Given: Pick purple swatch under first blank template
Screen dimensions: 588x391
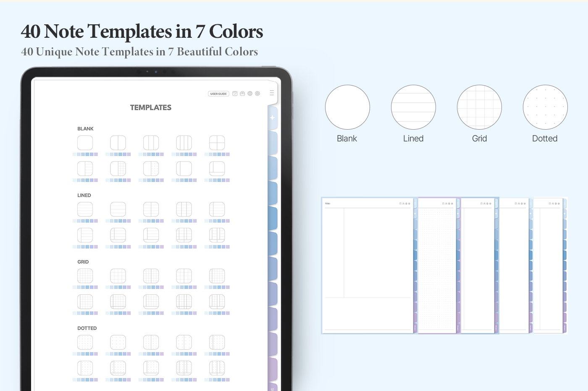Looking at the screenshot, I should point(96,154).
